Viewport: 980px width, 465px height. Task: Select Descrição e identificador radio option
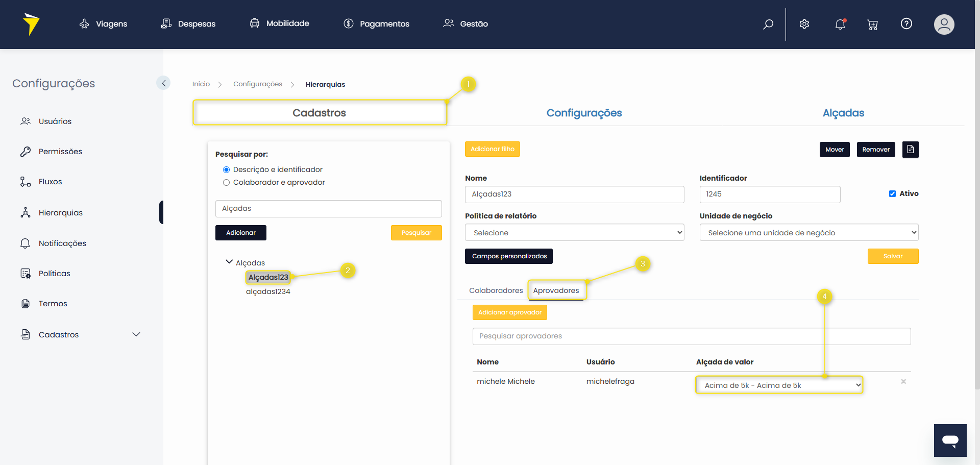(226, 169)
